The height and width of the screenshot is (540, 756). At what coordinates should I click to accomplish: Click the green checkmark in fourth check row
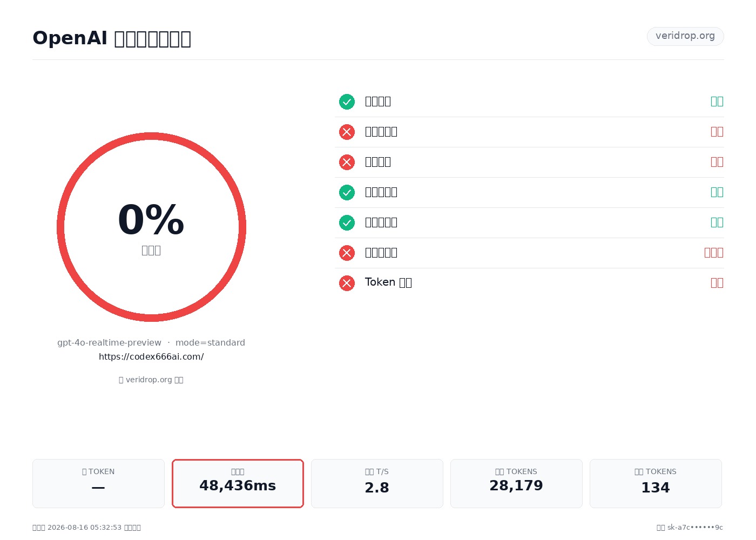(347, 192)
